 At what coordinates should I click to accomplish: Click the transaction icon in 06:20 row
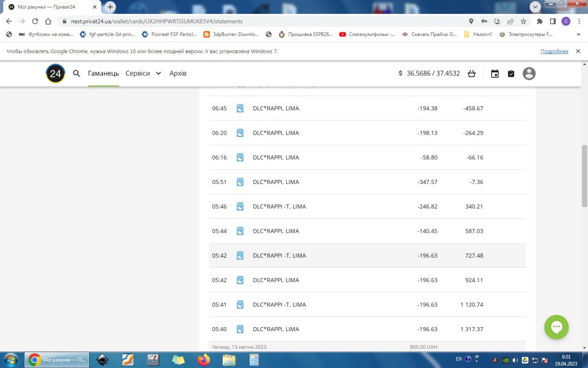coord(240,133)
